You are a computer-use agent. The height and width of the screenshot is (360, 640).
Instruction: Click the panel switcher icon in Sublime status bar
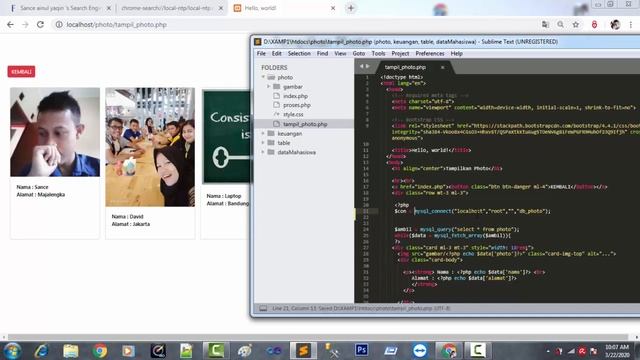pos(263,309)
